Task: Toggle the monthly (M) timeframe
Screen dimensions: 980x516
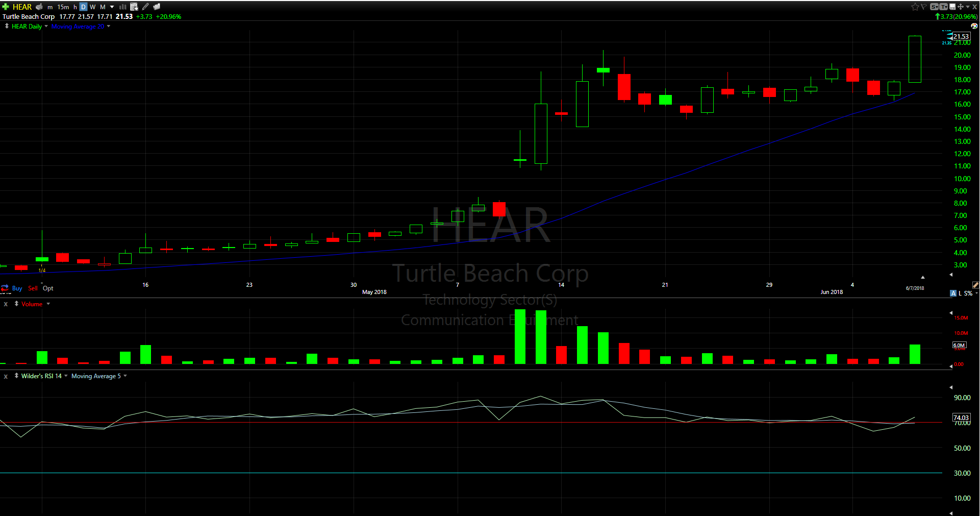Action: (x=103, y=7)
